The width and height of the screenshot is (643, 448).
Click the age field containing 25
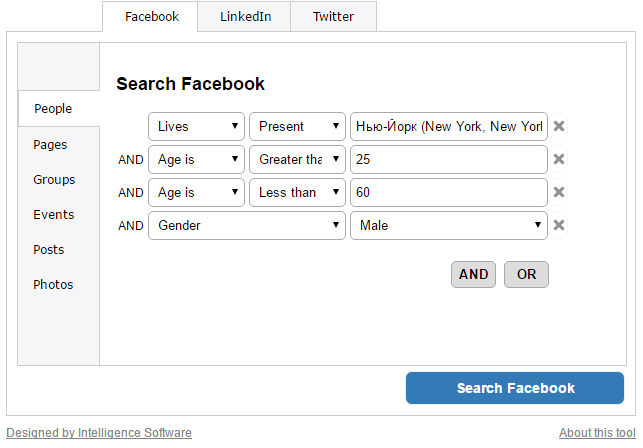pyautogui.click(x=449, y=159)
